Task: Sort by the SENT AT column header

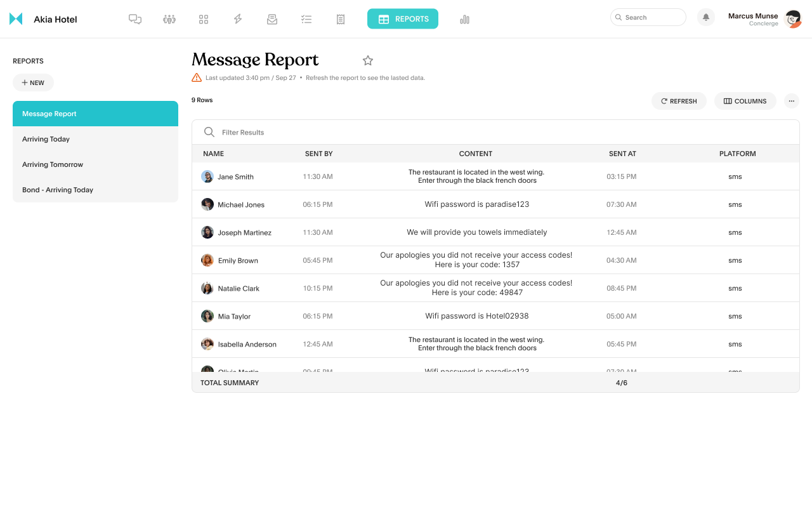Action: coord(622,154)
